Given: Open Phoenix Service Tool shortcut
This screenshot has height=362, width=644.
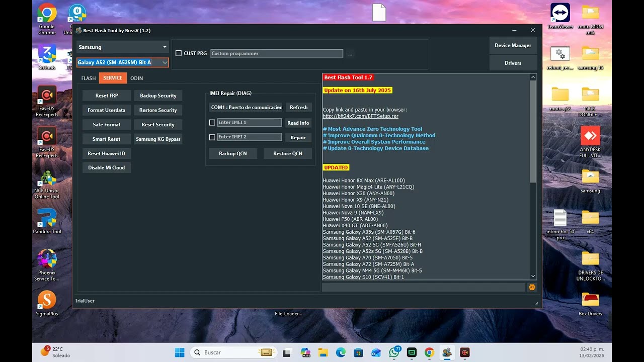Looking at the screenshot, I should [47, 265].
